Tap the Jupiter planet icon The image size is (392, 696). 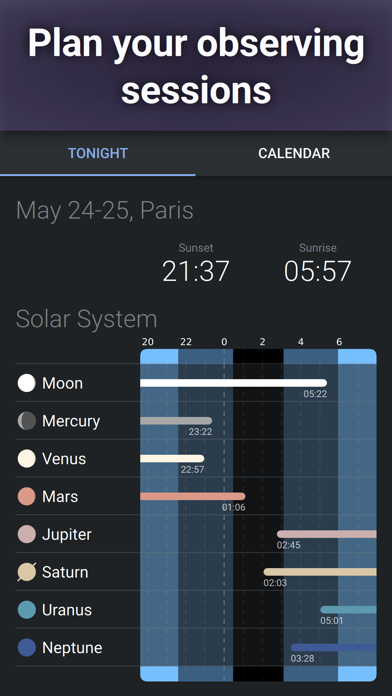pos(27,534)
